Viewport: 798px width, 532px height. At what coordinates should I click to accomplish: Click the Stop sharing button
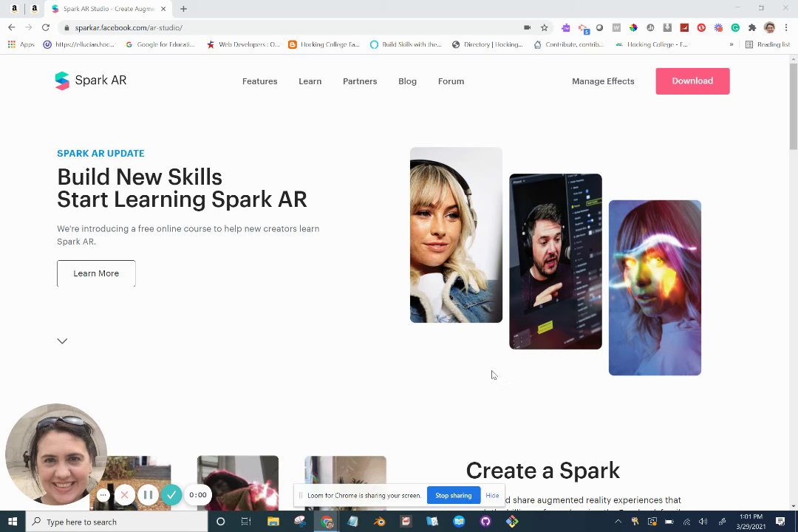[453, 495]
